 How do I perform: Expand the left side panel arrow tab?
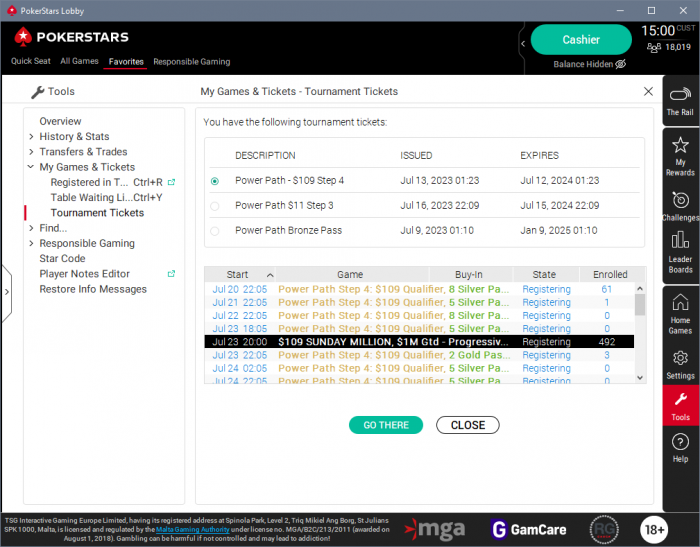pos(6,292)
